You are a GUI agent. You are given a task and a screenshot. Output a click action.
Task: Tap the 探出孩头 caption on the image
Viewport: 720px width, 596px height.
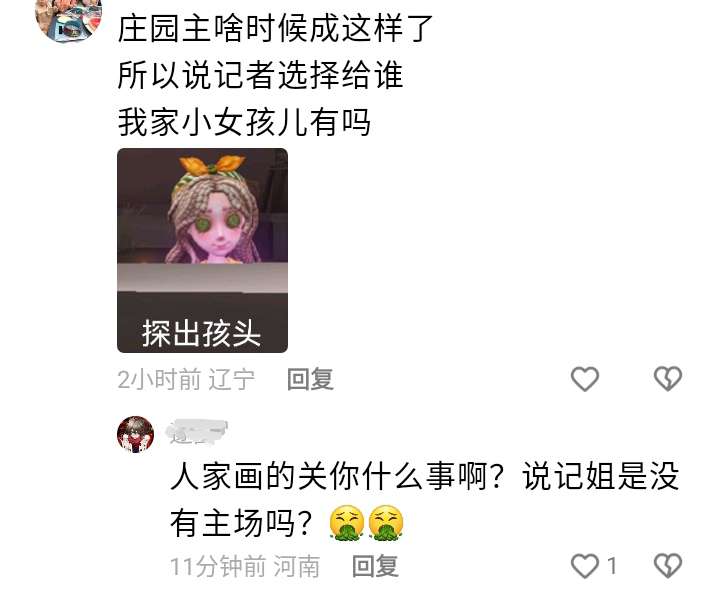tap(202, 333)
